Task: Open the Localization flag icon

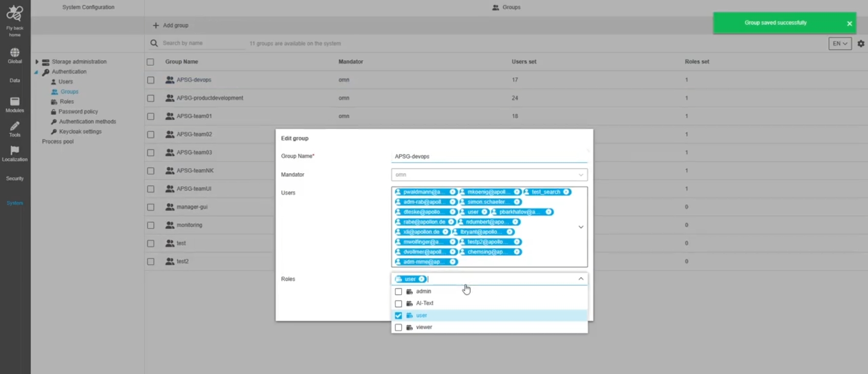Action: point(14,151)
